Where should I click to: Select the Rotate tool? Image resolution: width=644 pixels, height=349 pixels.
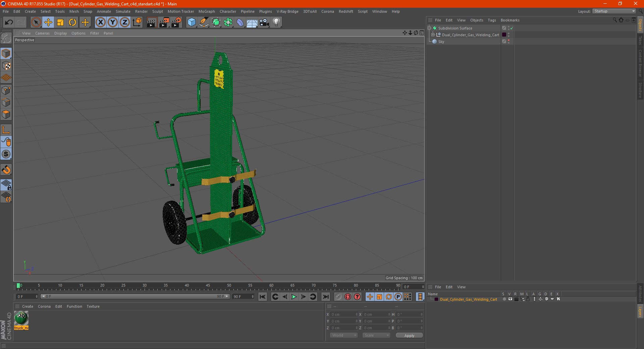click(72, 22)
